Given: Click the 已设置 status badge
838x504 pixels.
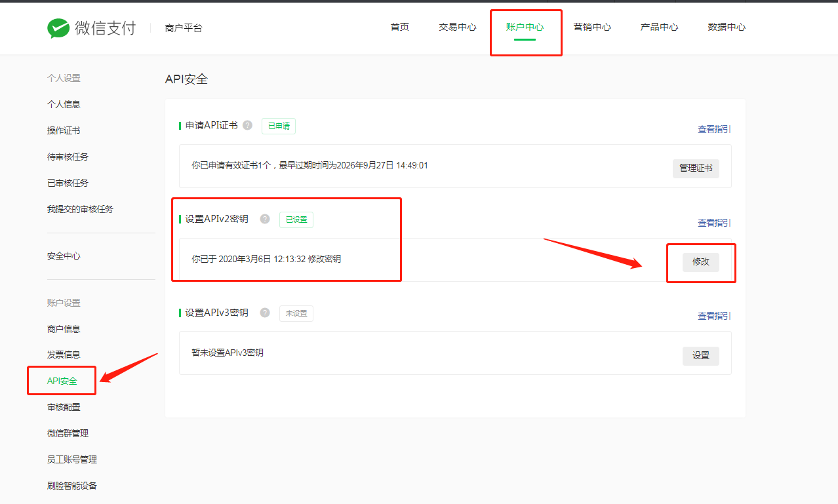Looking at the screenshot, I should 296,220.
